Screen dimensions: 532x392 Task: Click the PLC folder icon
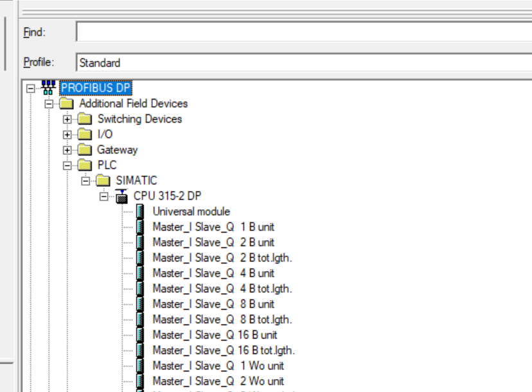(x=85, y=165)
